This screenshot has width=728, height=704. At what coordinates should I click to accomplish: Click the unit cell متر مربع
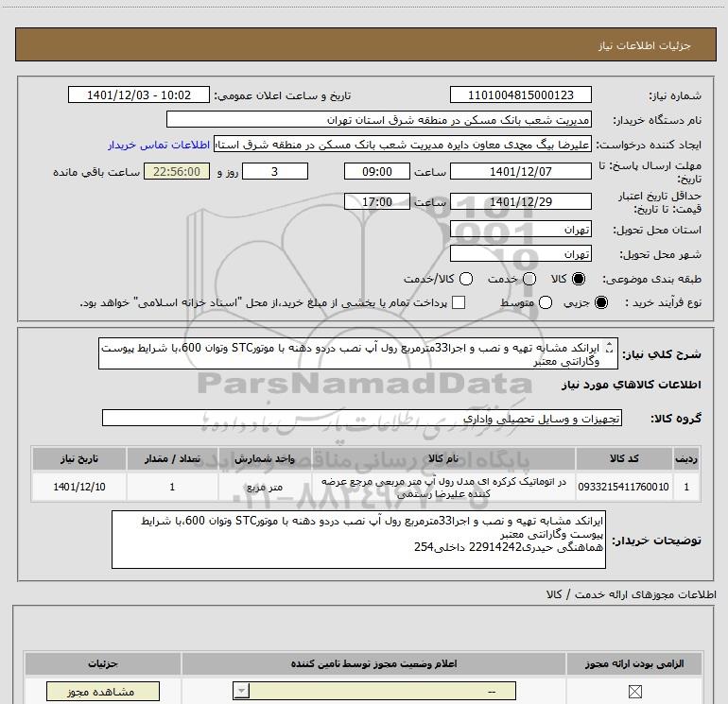click(265, 487)
